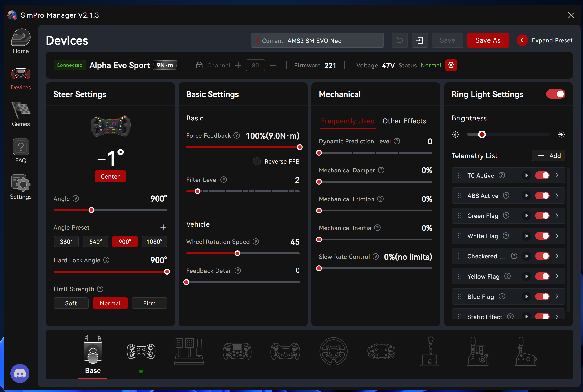Viewport: 583px width, 392px height.
Task: Click the undo preset changes icon
Action: (x=399, y=40)
